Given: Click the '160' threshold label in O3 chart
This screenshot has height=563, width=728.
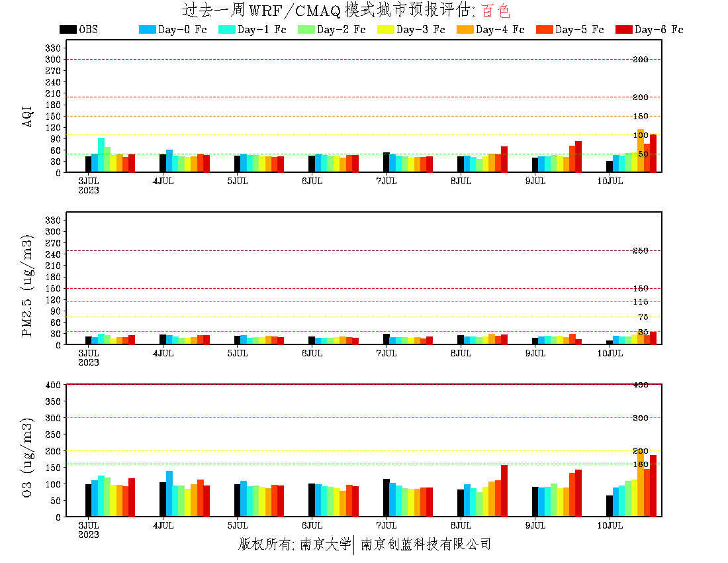Looking at the screenshot, I should (641, 464).
